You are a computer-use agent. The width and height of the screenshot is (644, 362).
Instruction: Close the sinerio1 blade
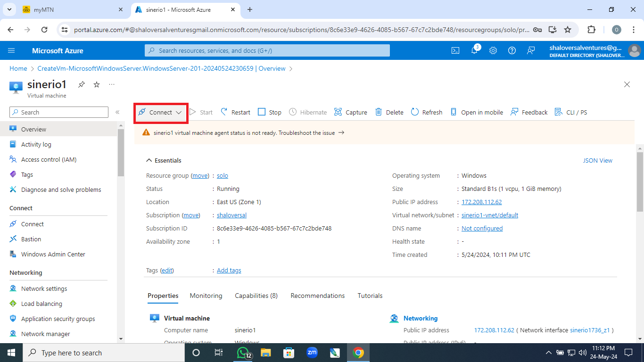[x=627, y=84]
